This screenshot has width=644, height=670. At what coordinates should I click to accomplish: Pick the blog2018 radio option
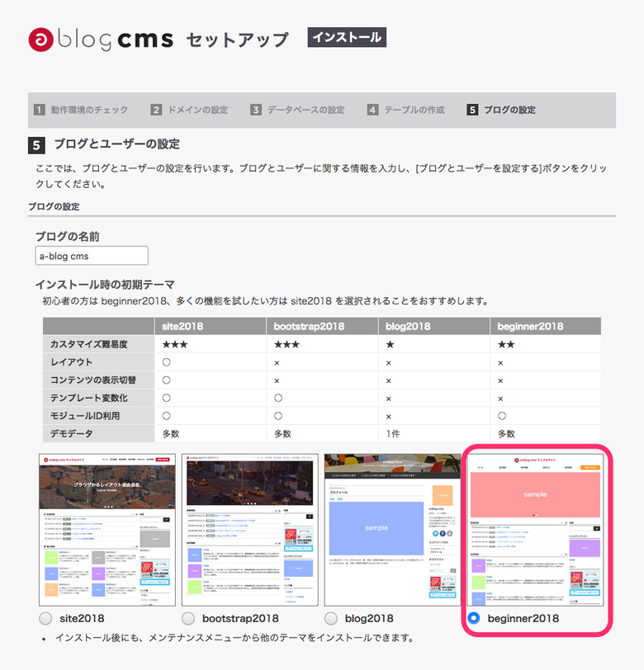[x=332, y=618]
